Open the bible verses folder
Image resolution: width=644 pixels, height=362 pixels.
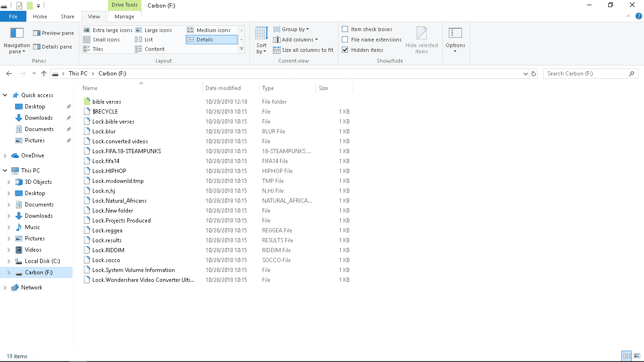pos(107,102)
